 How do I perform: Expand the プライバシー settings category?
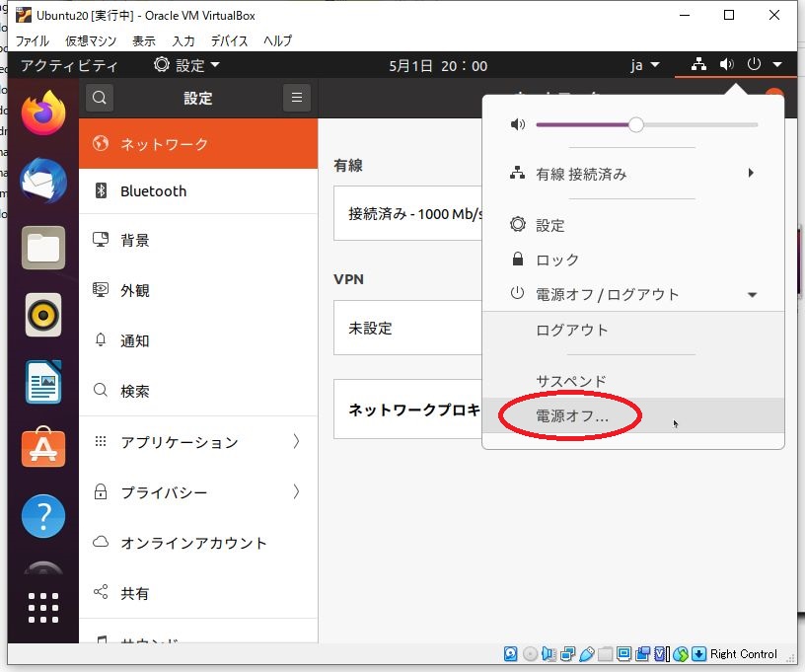198,492
